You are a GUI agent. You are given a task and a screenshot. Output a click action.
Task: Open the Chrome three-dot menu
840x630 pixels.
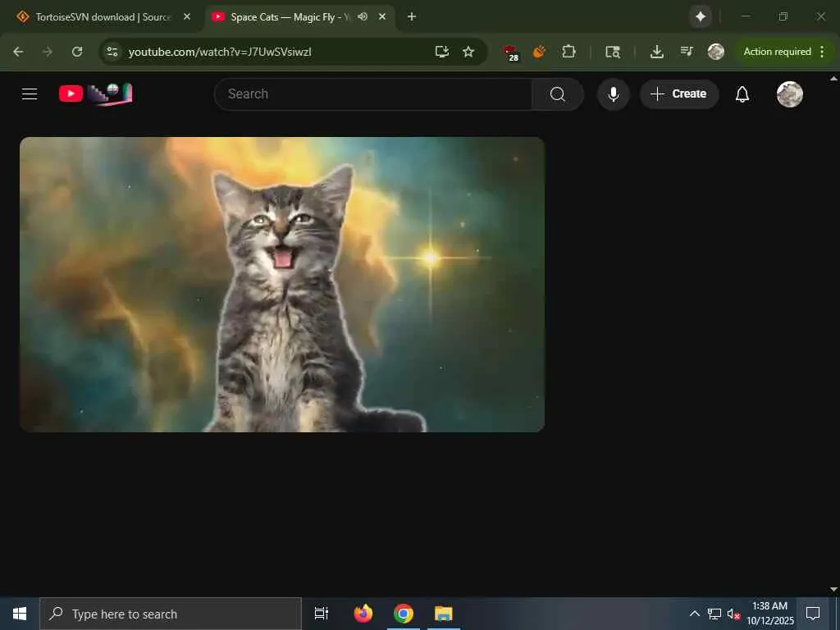[822, 52]
